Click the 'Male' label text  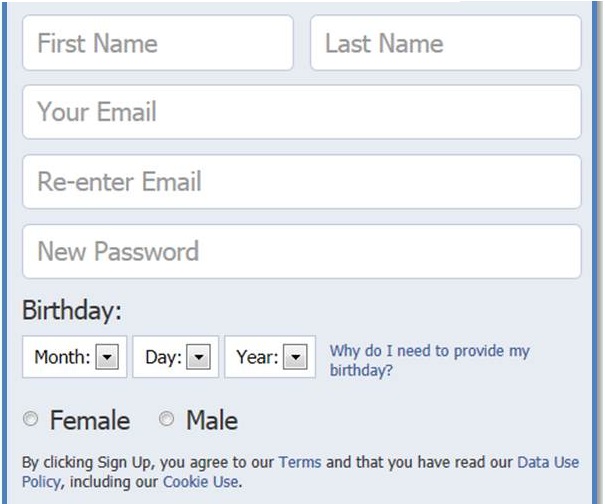click(x=212, y=421)
